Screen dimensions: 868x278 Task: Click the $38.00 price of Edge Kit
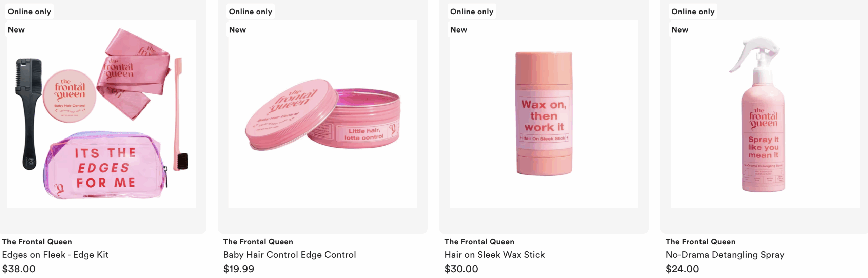[19, 269]
